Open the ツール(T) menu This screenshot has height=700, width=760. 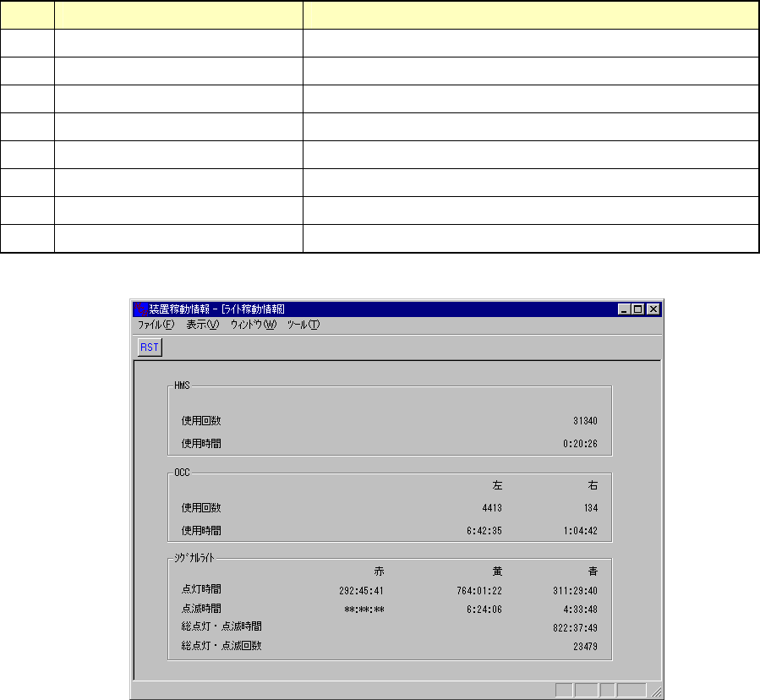(x=303, y=325)
